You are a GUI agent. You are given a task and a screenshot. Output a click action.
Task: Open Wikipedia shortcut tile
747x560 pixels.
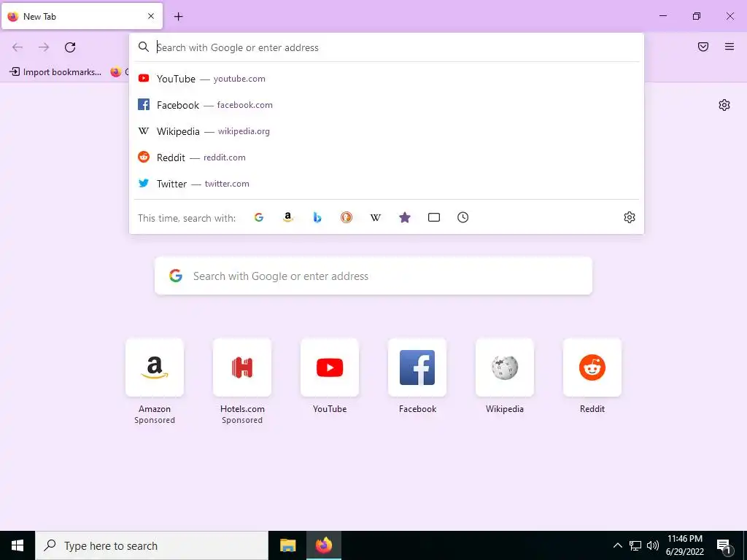coord(505,367)
